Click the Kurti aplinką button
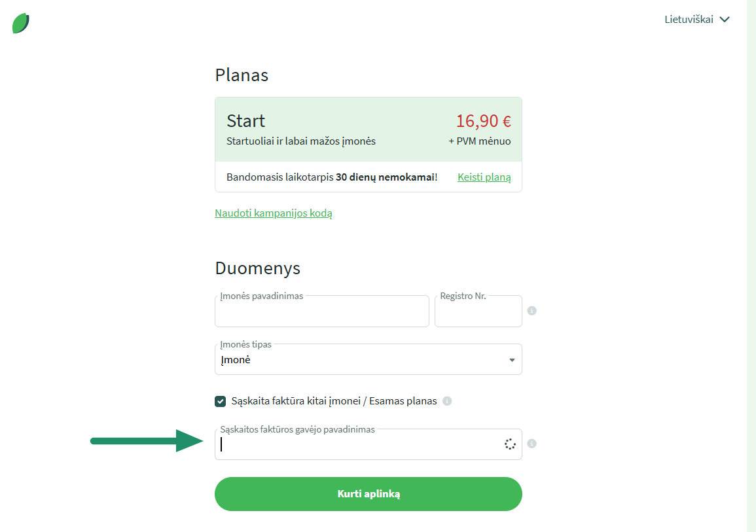Screen dimensions: 756x532 coord(369,494)
